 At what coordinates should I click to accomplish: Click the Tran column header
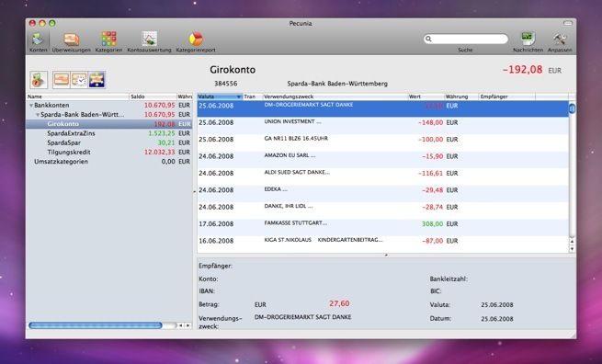[253, 97]
